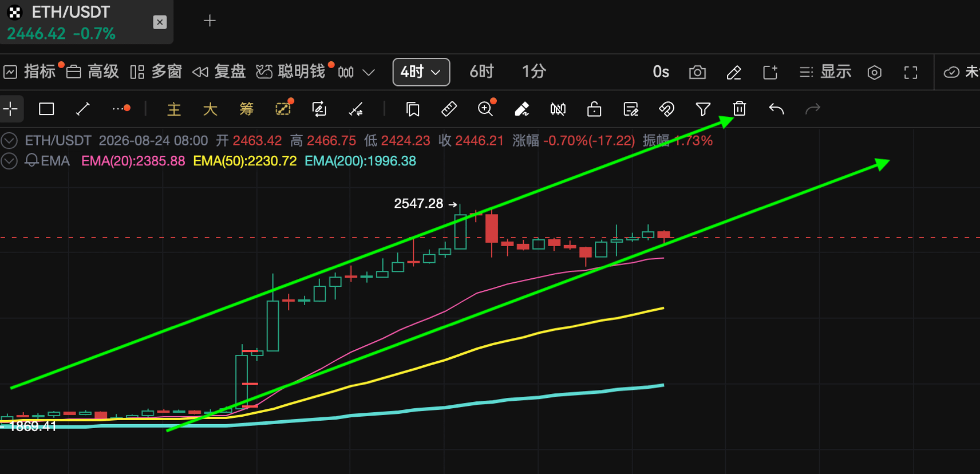
Task: Click the EMA indicator label
Action: [x=56, y=161]
